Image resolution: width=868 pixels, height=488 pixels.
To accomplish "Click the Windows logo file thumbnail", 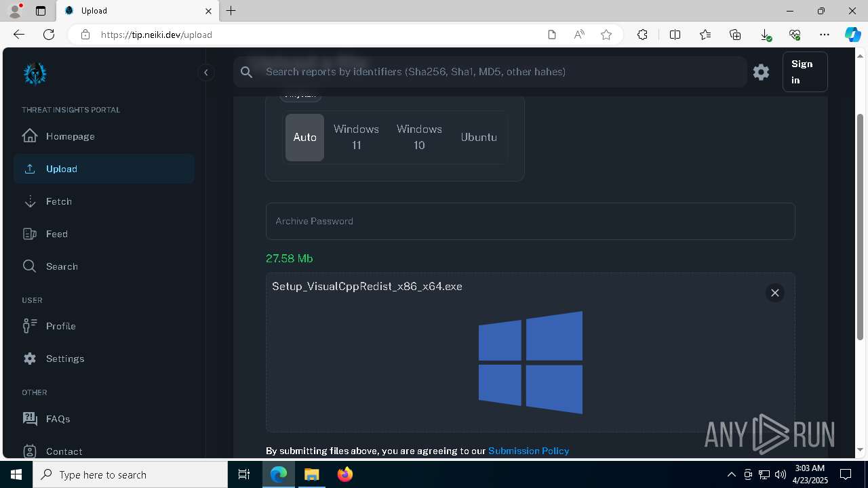I will (x=530, y=363).
